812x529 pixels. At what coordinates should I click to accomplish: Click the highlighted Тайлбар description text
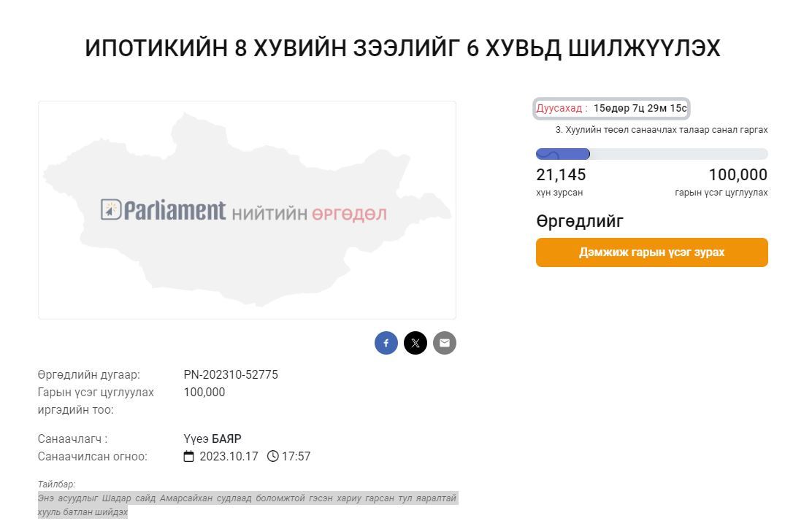click(247, 504)
